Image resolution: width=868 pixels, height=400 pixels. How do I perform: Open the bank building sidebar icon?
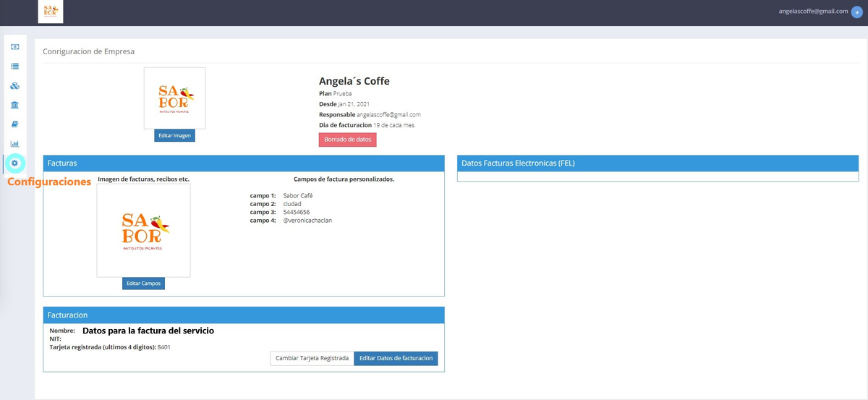coord(14,105)
